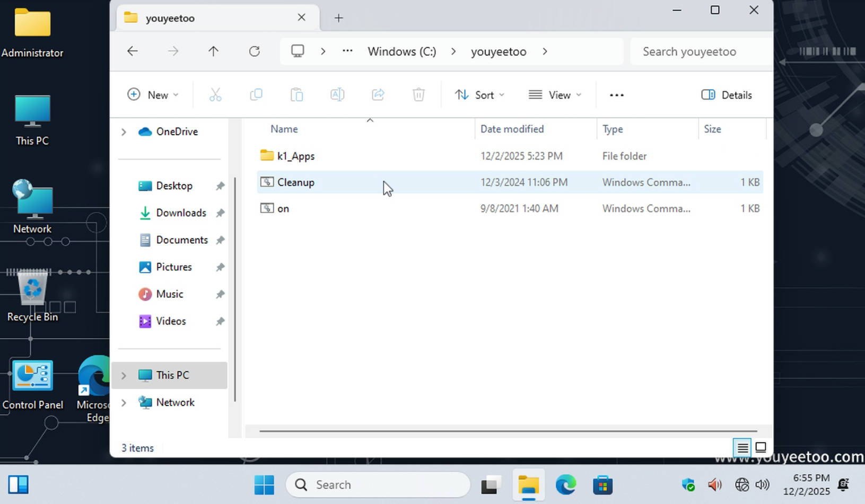Click the Search youyeetoo input field
865x504 pixels.
pyautogui.click(x=700, y=51)
